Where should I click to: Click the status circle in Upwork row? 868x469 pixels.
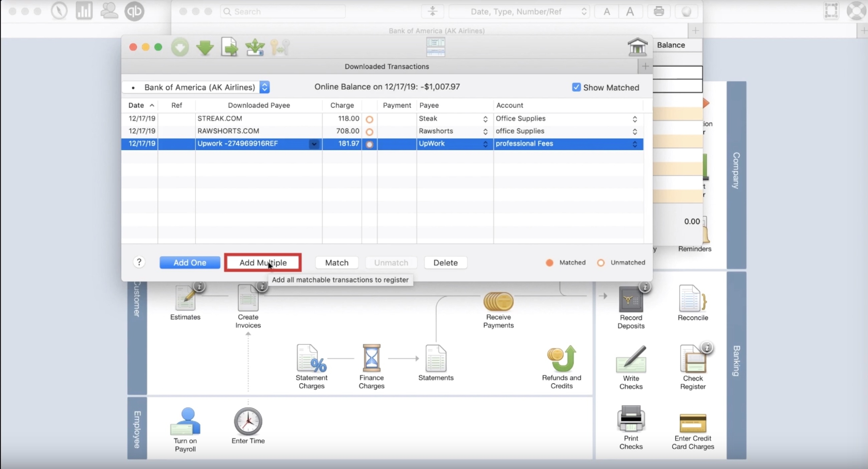(370, 144)
